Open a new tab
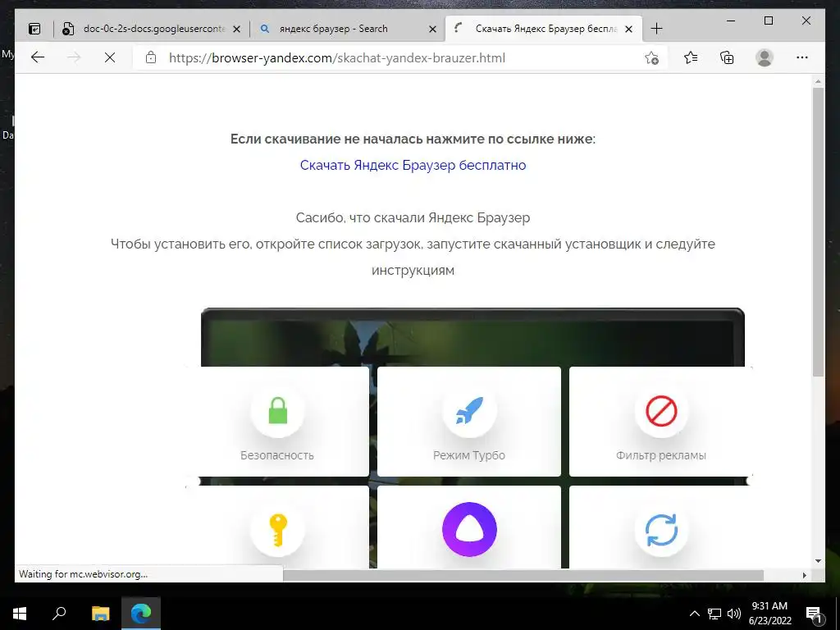Image resolution: width=840 pixels, height=630 pixels. tap(656, 29)
